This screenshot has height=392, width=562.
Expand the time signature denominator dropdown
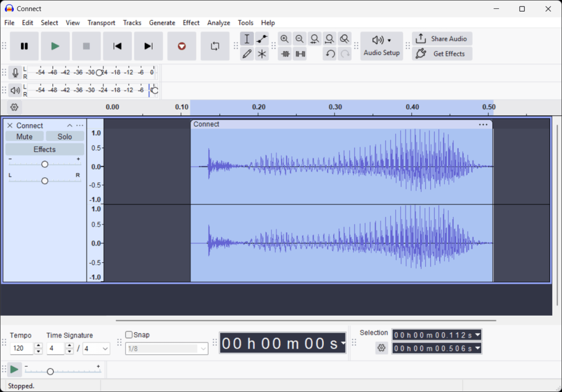pos(105,349)
